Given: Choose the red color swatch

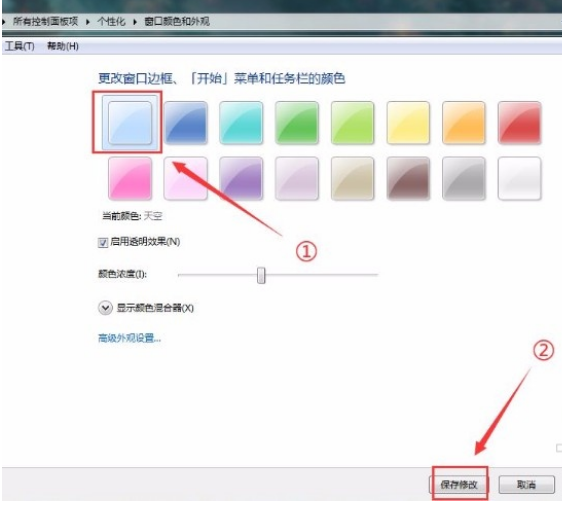Looking at the screenshot, I should coord(519,123).
